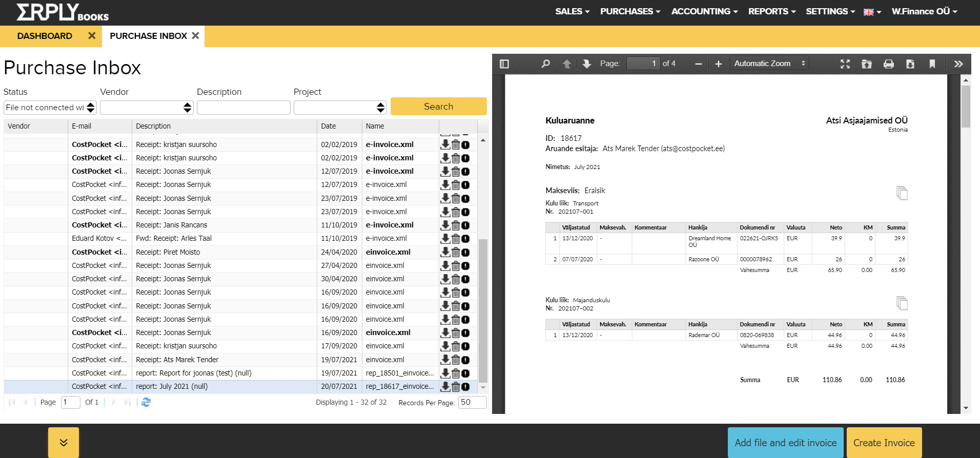Click the PDF bookmark view icon
This screenshot has height=458, width=980.
932,64
